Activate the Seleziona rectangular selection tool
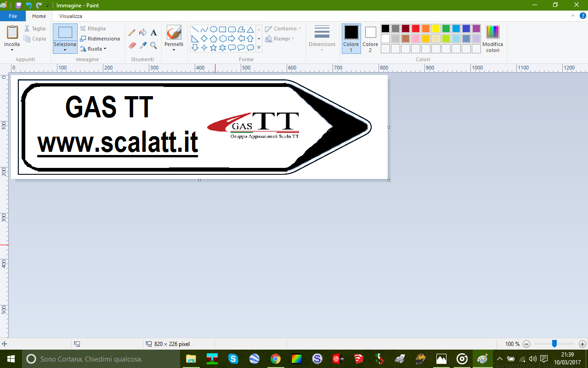The width and height of the screenshot is (588, 368). click(65, 32)
